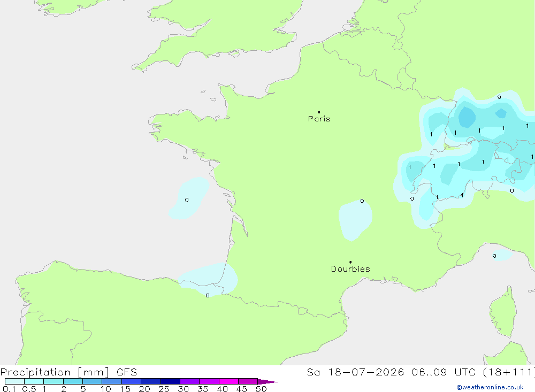Select the date text 'Sa 18-07-2026'

click(x=356, y=372)
